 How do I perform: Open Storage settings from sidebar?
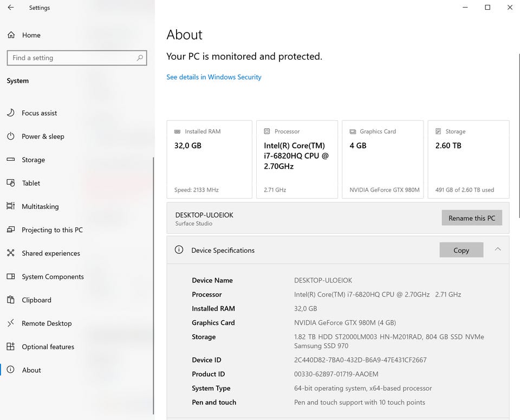[33, 160]
